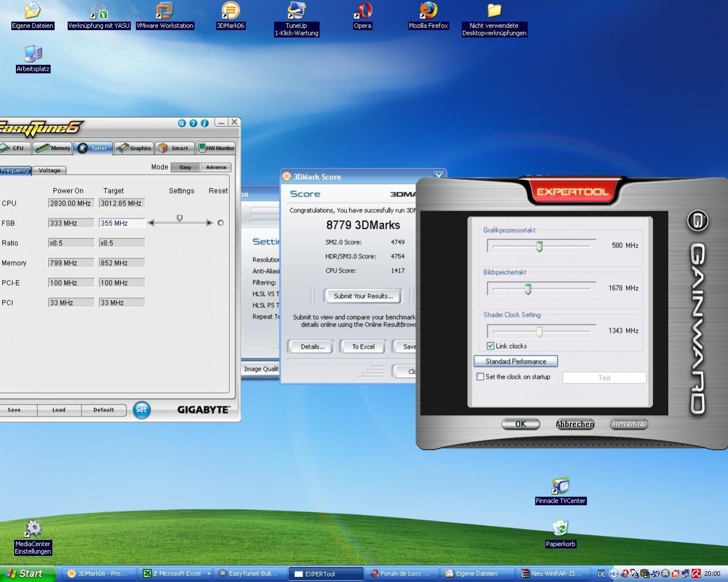This screenshot has width=728, height=582.
Task: Click the Grafikprozessortakt slider thumb
Action: click(540, 246)
